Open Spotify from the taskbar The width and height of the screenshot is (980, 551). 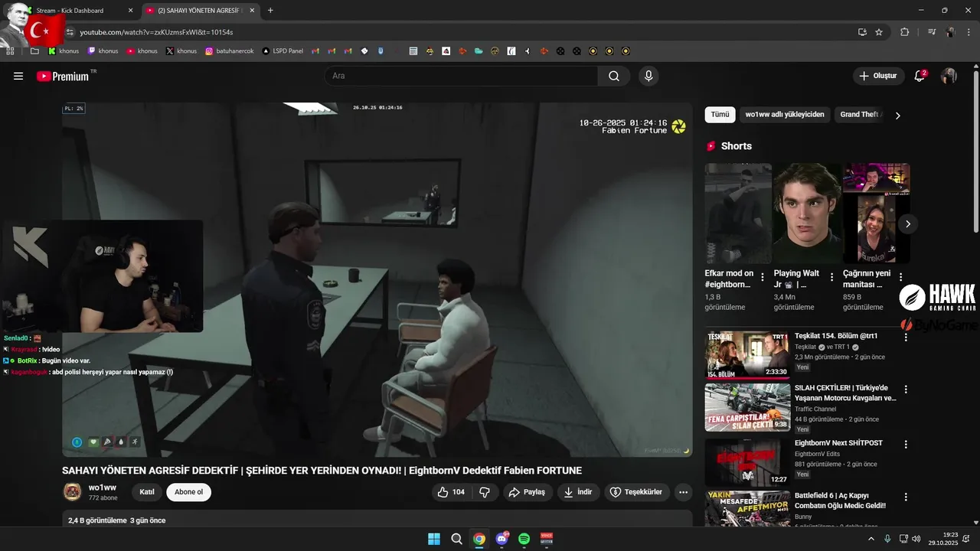coord(524,539)
